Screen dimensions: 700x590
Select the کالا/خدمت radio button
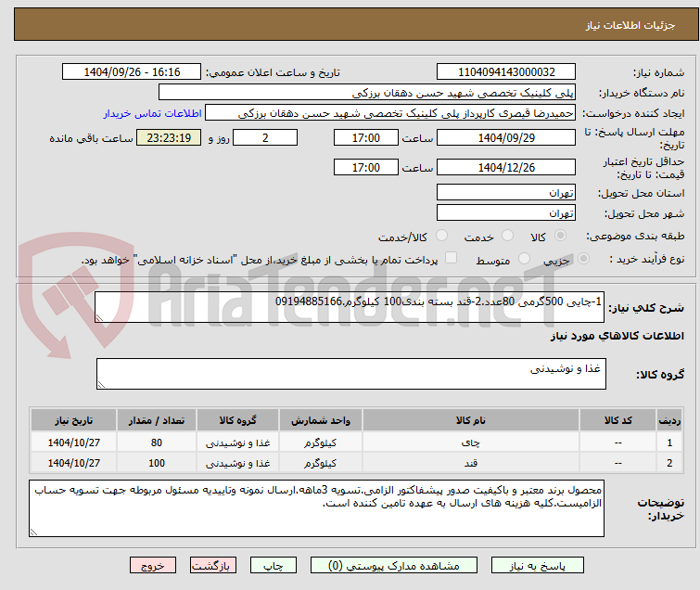click(441, 236)
